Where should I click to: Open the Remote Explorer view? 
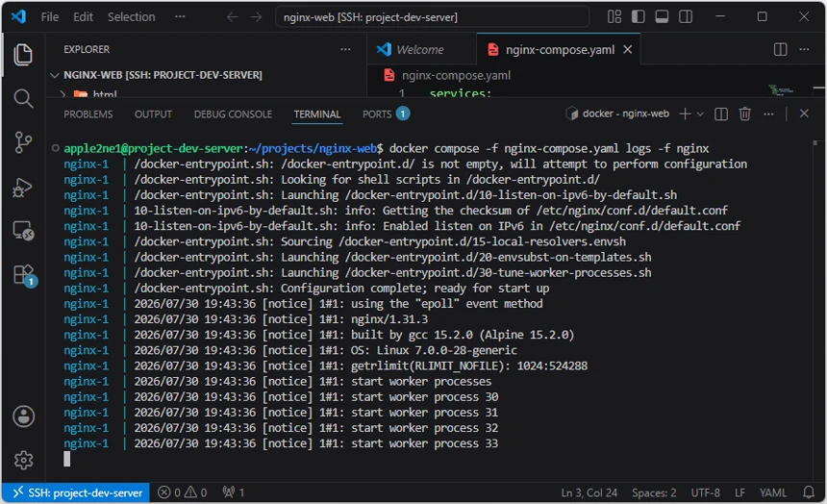pyautogui.click(x=23, y=231)
